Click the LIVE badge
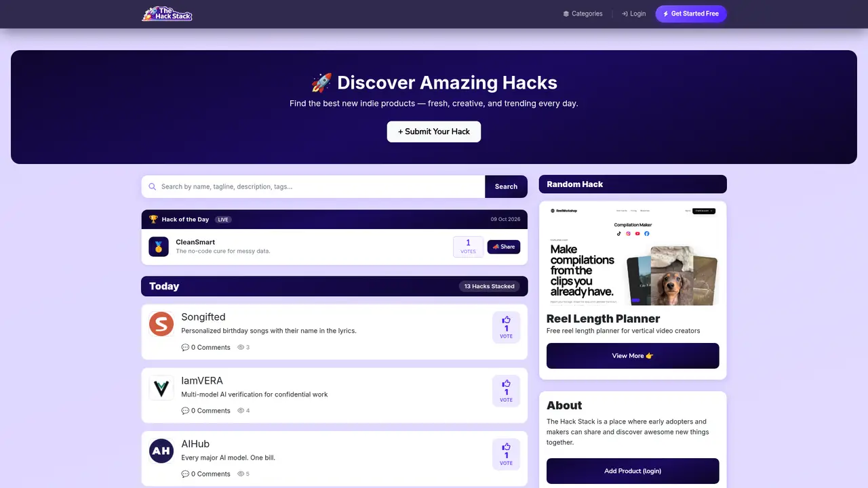This screenshot has width=868, height=488. click(222, 220)
